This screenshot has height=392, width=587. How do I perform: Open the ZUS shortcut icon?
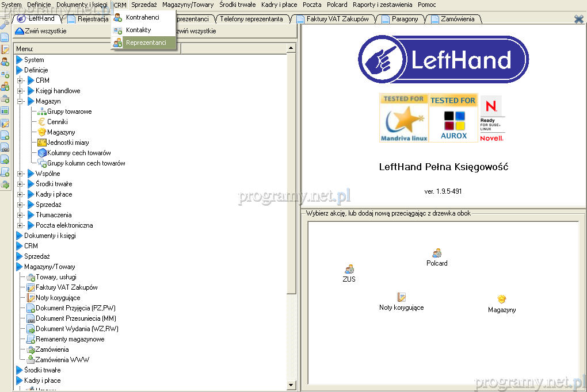click(349, 269)
